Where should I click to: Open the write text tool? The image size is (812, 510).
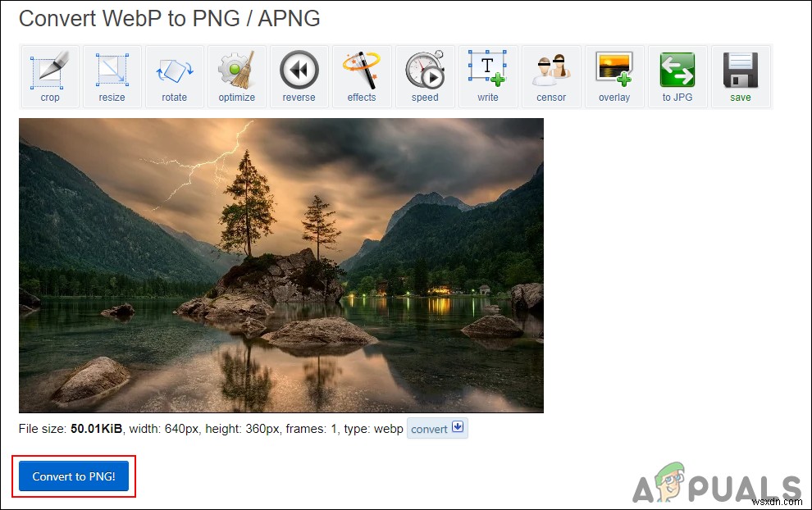click(x=488, y=75)
